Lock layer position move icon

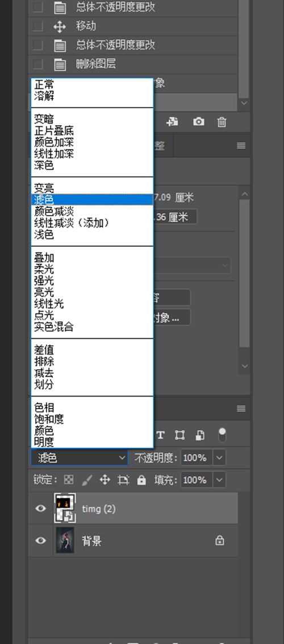pyautogui.click(x=105, y=480)
